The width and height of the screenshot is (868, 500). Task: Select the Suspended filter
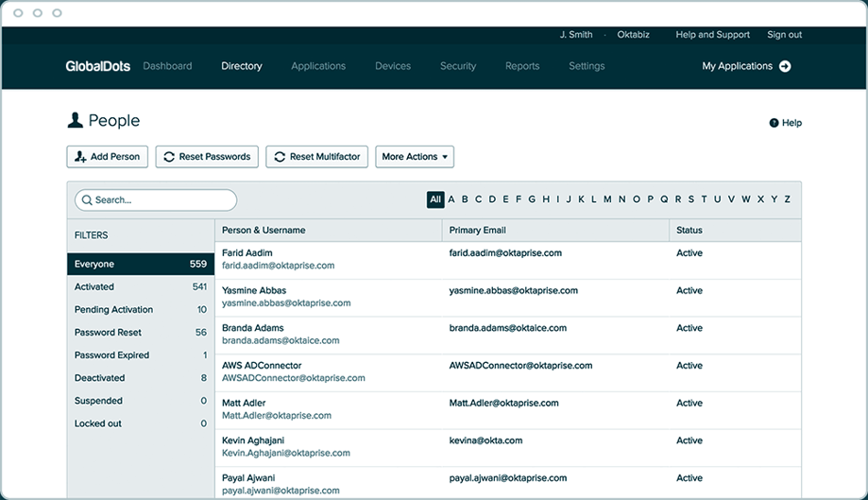pyautogui.click(x=141, y=401)
